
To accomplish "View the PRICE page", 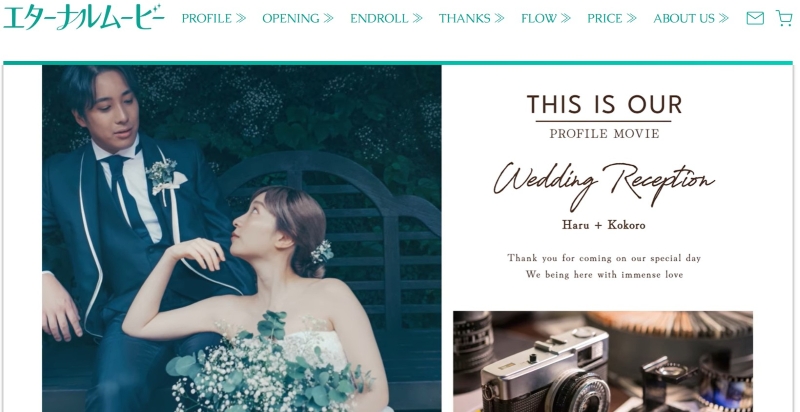I will tap(605, 18).
